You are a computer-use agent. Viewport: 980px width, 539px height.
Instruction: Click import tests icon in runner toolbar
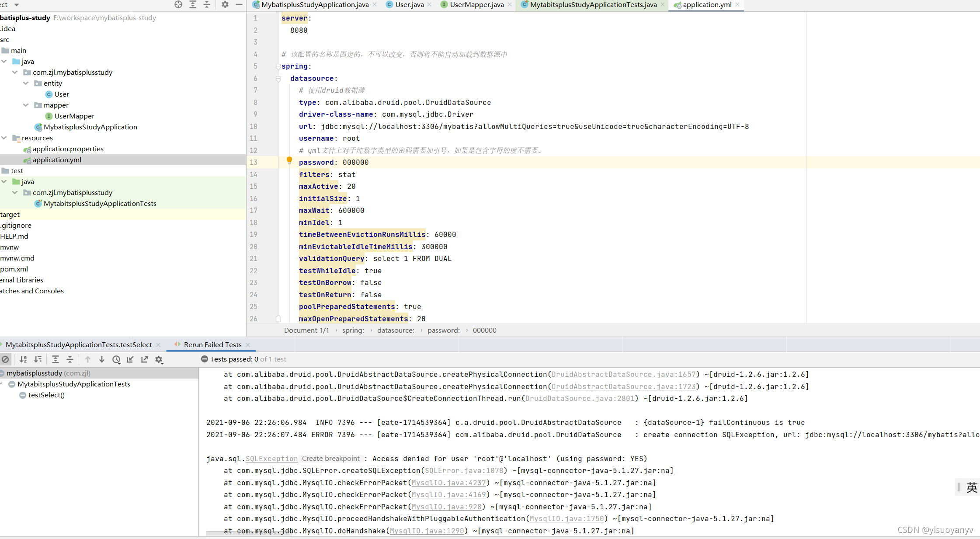pyautogui.click(x=130, y=359)
